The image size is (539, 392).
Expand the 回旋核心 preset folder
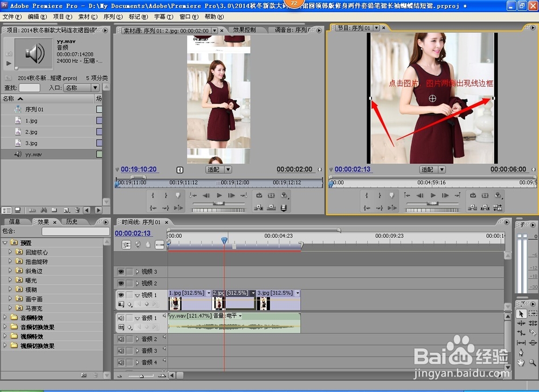click(10, 252)
